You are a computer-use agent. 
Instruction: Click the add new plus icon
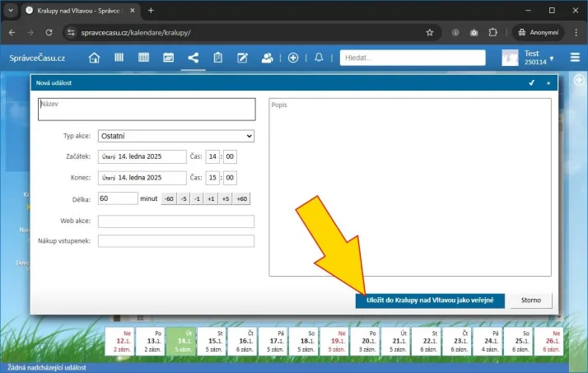pyautogui.click(x=293, y=58)
